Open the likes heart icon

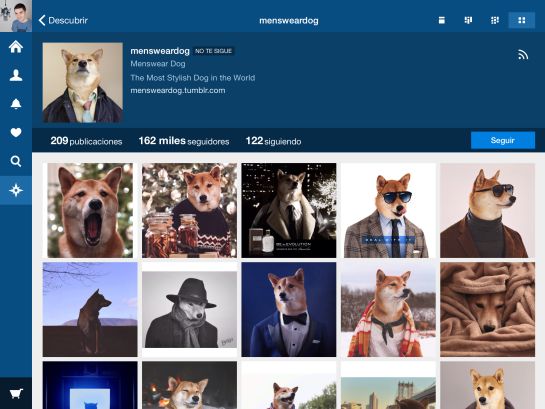coord(16,132)
